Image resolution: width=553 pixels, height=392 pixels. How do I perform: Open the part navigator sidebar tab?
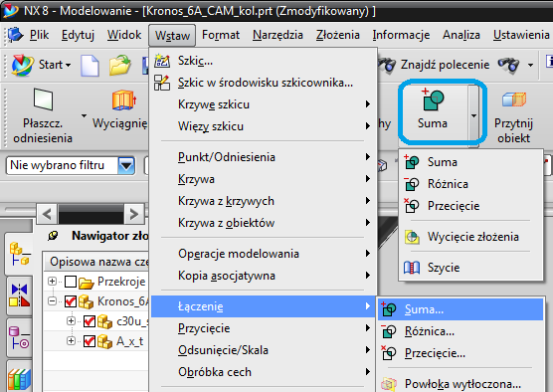20,337
